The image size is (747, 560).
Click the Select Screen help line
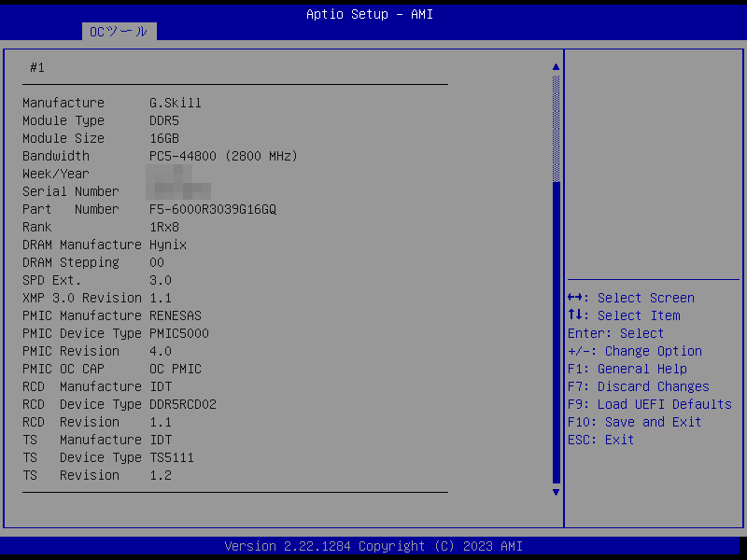click(631, 298)
